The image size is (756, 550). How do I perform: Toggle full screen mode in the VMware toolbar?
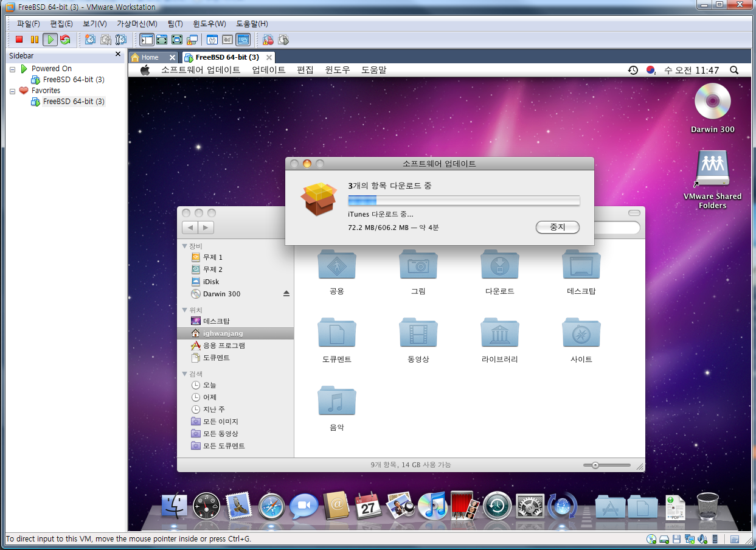(x=161, y=39)
